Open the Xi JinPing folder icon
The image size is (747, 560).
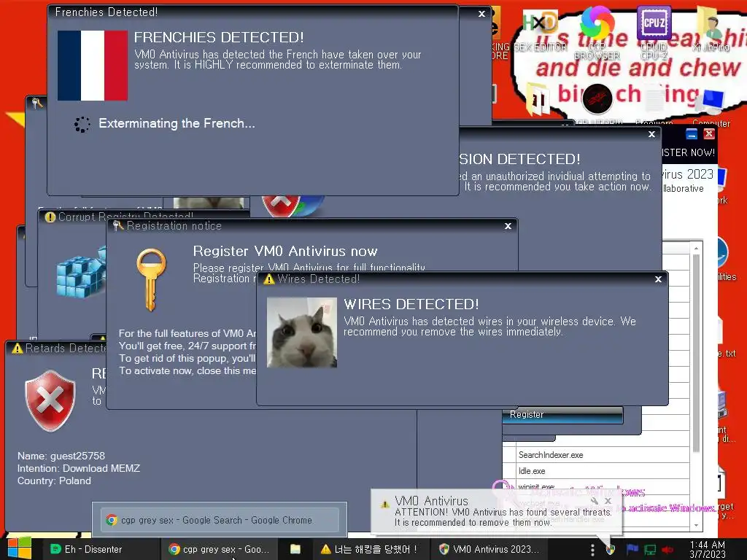(711, 28)
